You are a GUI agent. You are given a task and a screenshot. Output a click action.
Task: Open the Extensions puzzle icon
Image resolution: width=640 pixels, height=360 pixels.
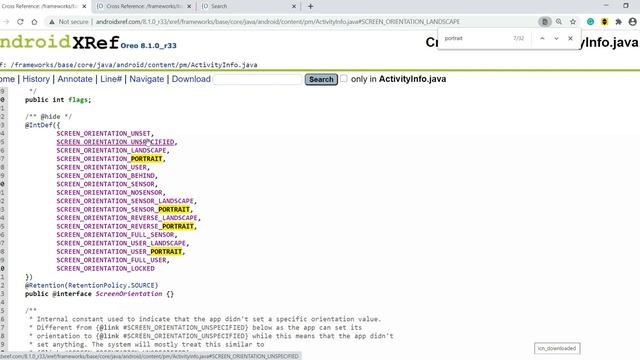tap(618, 22)
